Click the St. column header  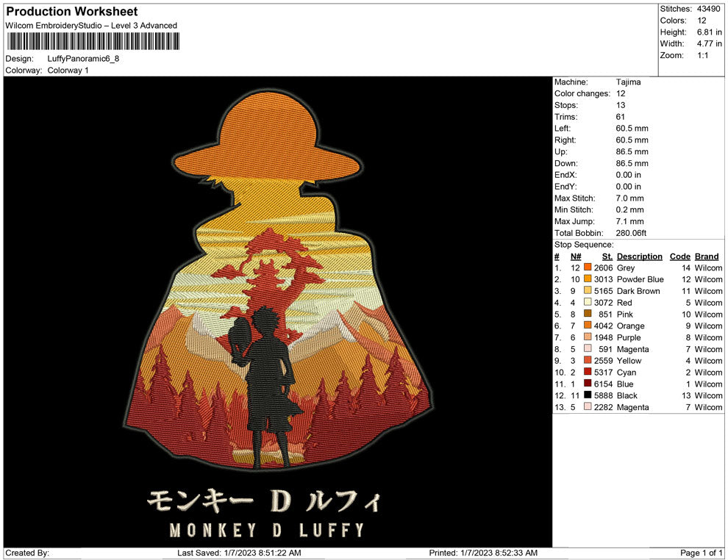[607, 256]
